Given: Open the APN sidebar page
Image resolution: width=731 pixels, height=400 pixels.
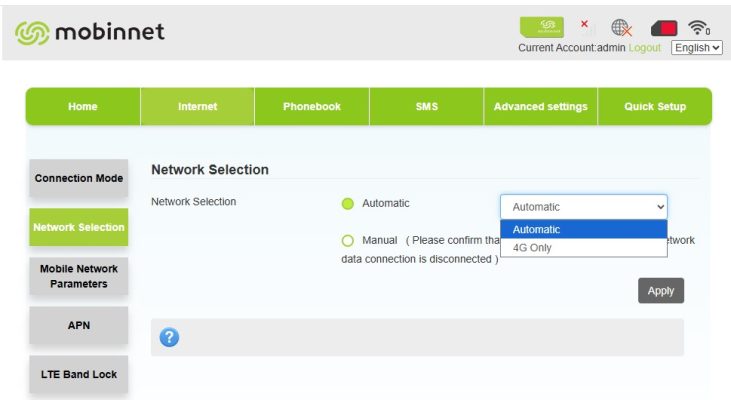Looking at the screenshot, I should (x=79, y=326).
